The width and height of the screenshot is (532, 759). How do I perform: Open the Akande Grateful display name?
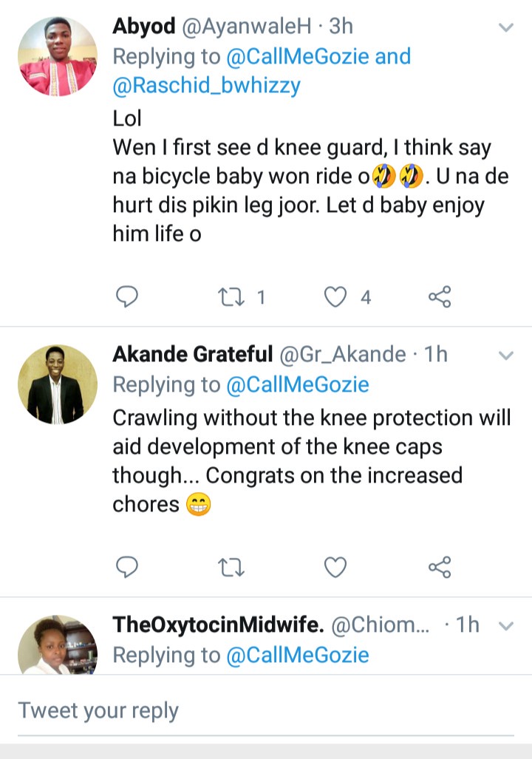tap(193, 355)
